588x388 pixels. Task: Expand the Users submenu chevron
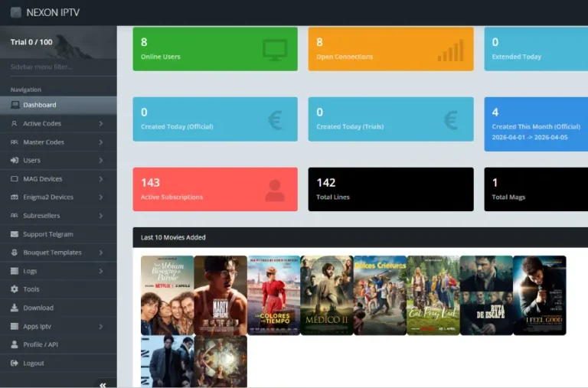[101, 161]
